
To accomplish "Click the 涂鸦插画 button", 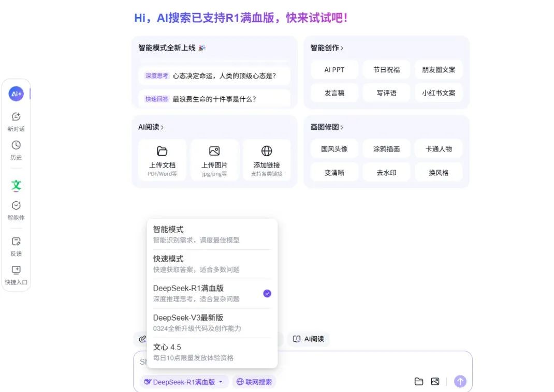I will (x=387, y=149).
